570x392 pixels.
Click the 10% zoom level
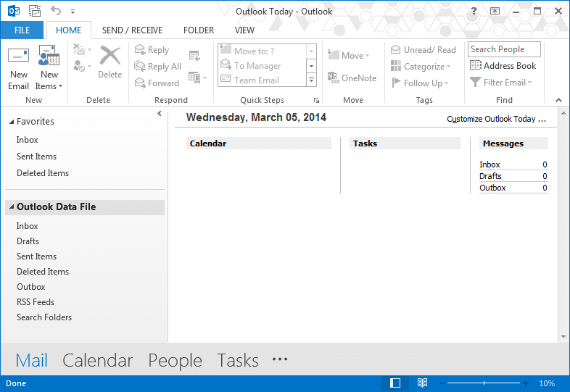[x=547, y=383]
